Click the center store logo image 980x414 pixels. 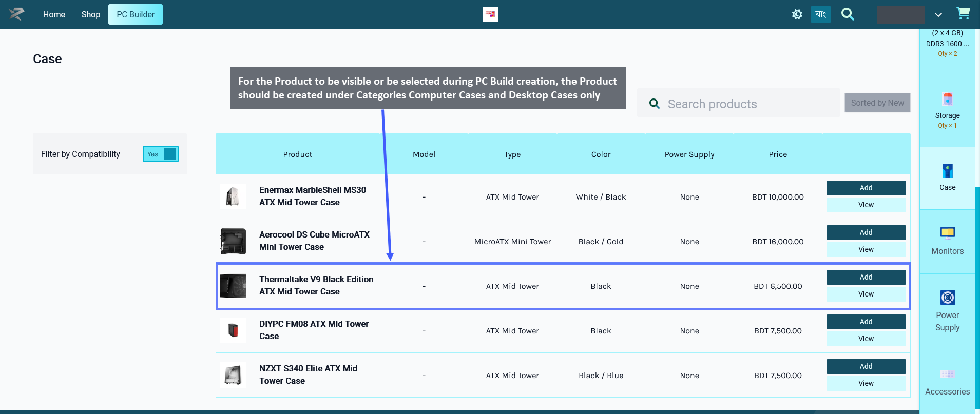pyautogui.click(x=490, y=14)
